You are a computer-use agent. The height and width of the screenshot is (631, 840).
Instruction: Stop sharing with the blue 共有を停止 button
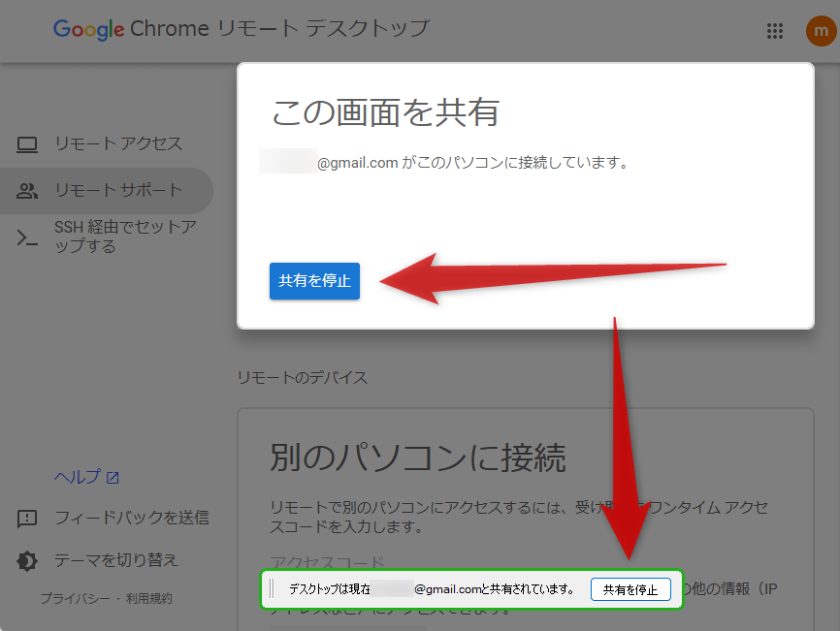314,281
